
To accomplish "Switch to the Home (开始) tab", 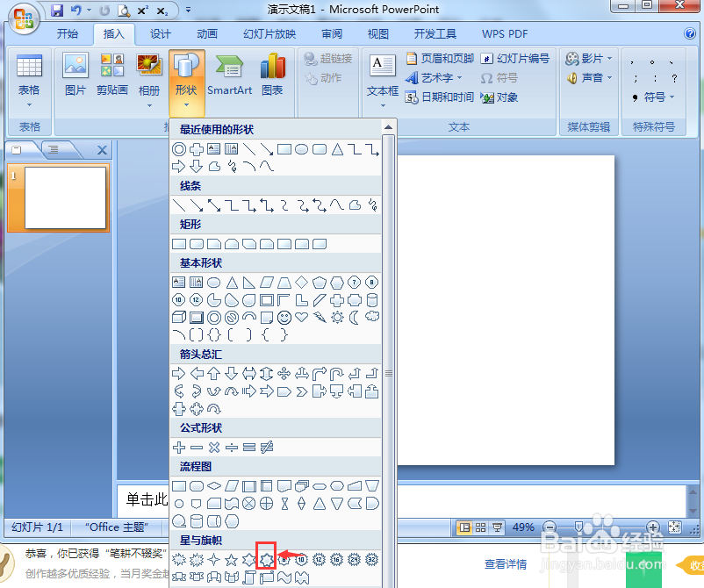I will (68, 34).
